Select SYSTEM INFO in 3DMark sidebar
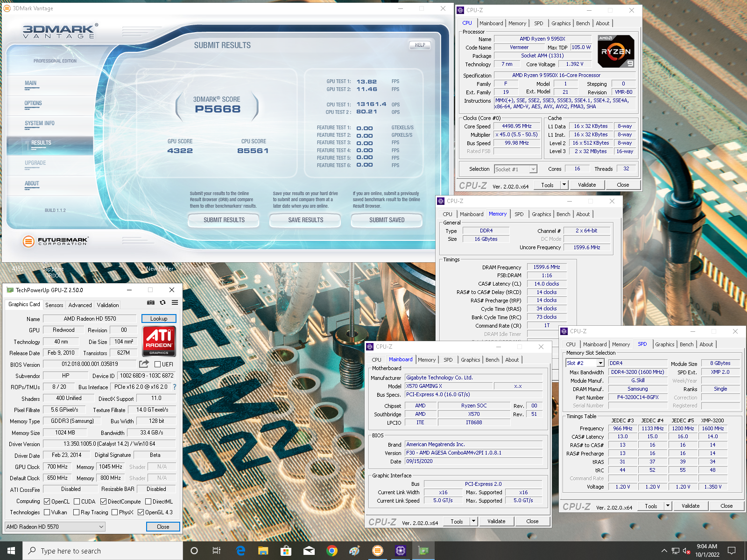747x560 pixels. pyautogui.click(x=40, y=123)
